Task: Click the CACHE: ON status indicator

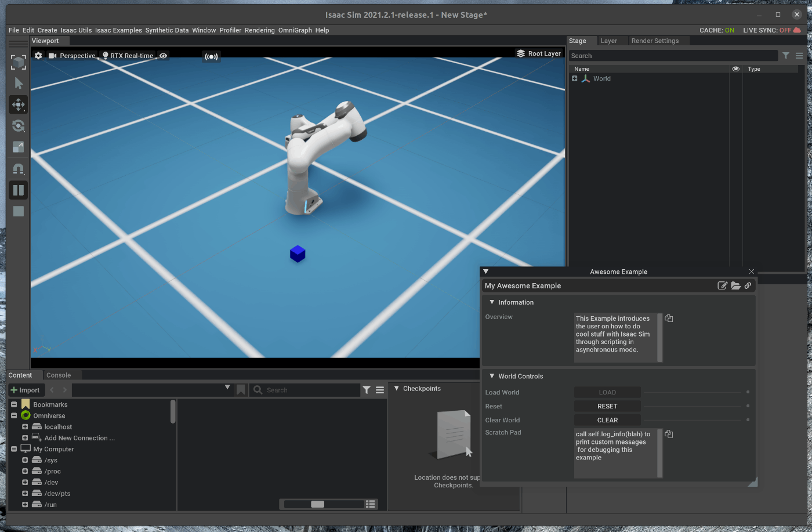Action: (x=716, y=30)
